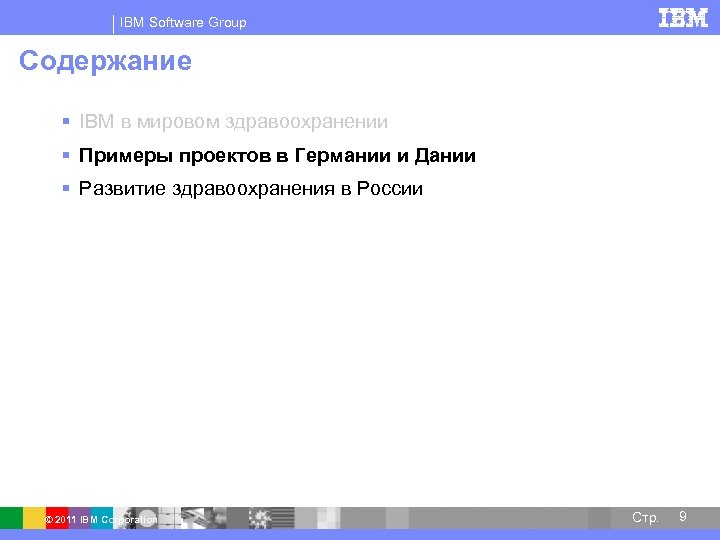The width and height of the screenshot is (720, 540).
Task: Select the greyed-out item 'IBM в мировом здравоохранении'
Action: click(233, 122)
